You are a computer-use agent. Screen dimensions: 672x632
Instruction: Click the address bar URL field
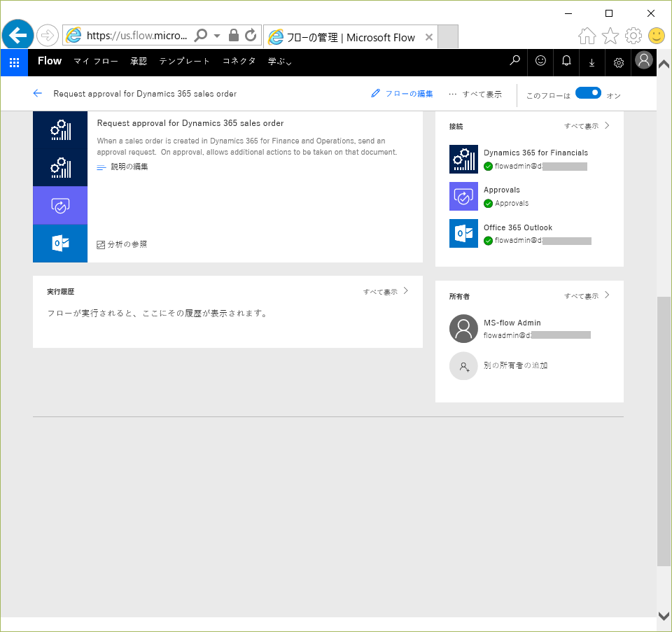tap(136, 35)
